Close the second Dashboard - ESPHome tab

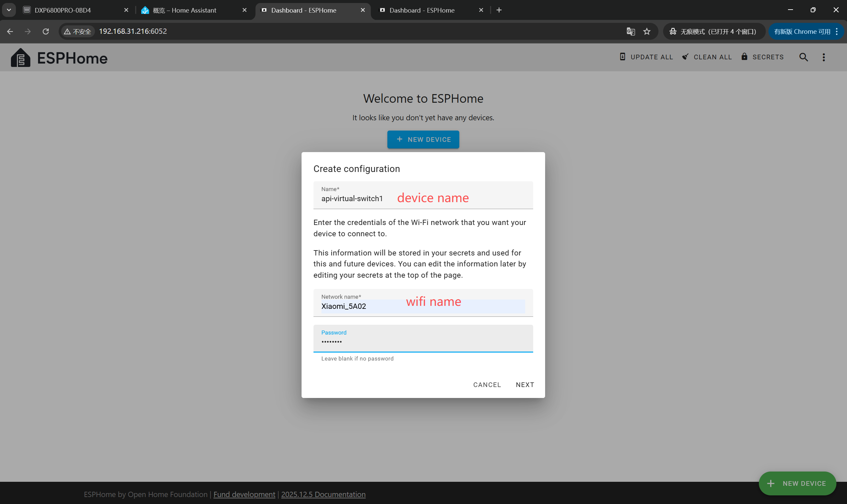click(x=481, y=10)
